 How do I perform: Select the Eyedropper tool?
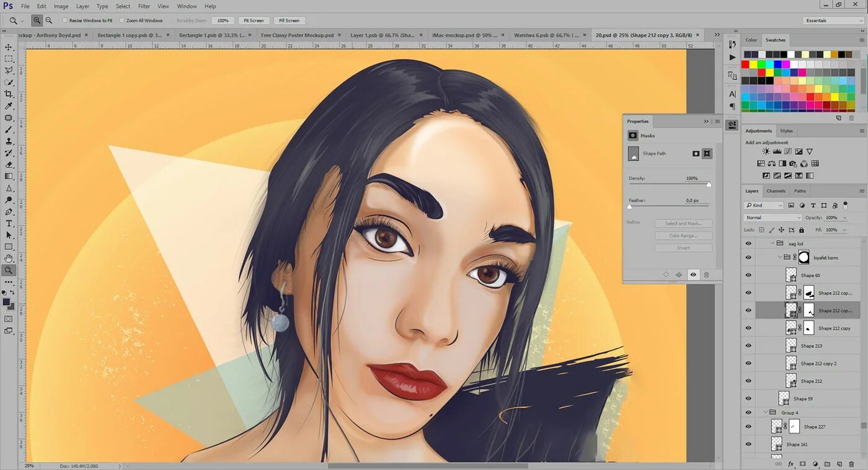click(x=9, y=106)
